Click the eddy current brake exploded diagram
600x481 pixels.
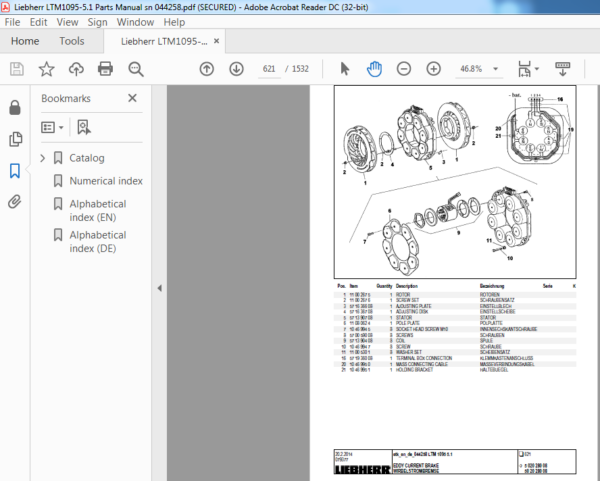(455, 182)
